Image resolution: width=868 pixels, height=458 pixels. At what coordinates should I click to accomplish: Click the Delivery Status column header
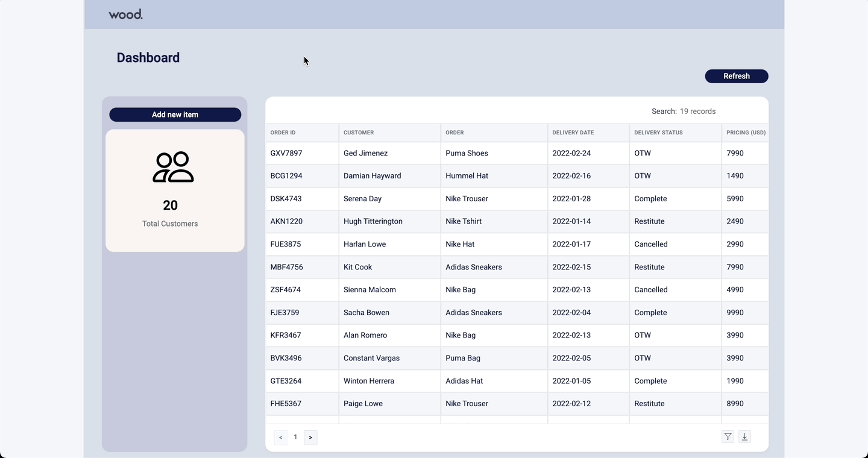point(658,133)
